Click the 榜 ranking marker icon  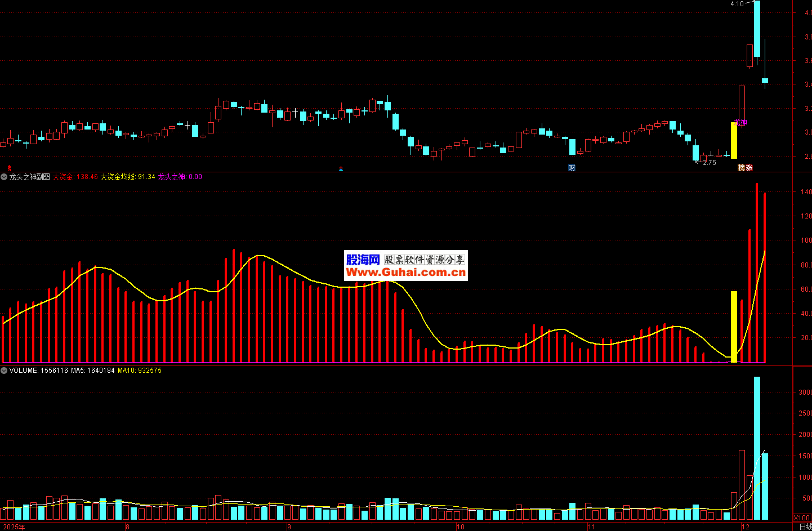coord(741,168)
